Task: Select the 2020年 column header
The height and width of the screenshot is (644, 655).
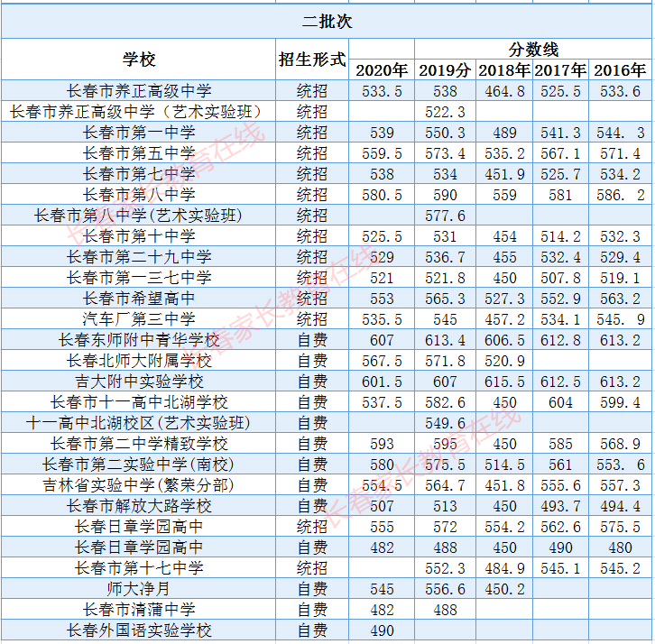Action: click(x=382, y=70)
